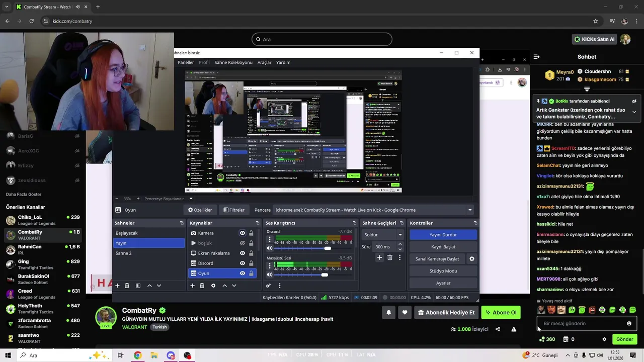644x362 pixels.
Task: Toggle lock on Ekran Yakalama source
Action: (251, 253)
